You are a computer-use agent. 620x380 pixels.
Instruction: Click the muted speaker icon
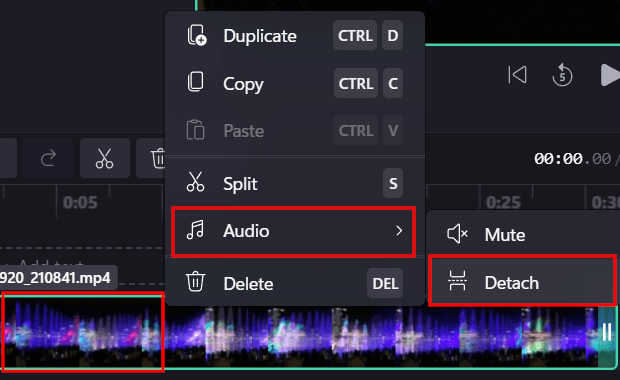457,233
